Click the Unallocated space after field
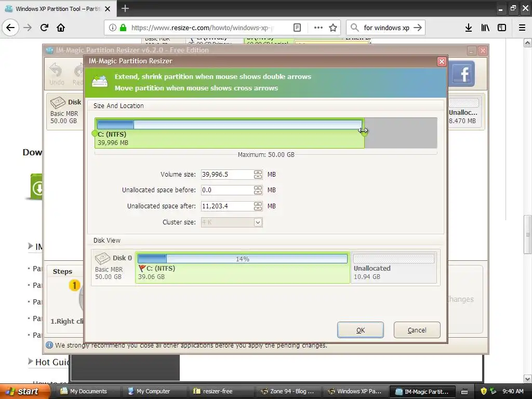 point(227,206)
